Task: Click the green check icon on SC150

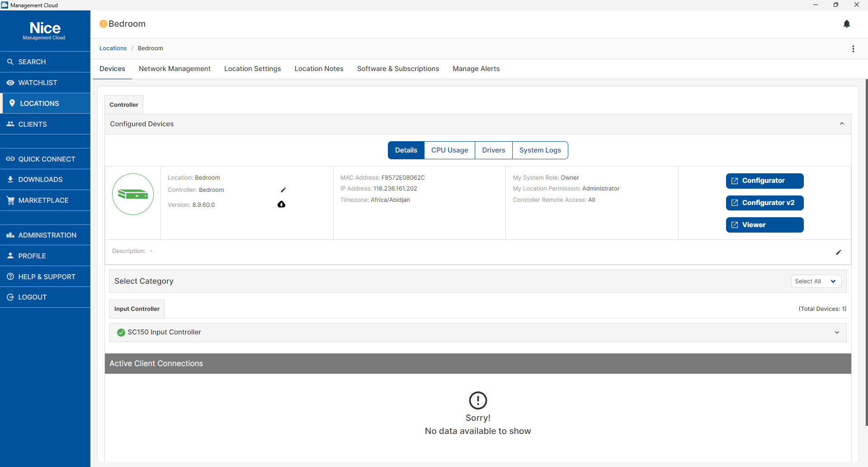Action: pyautogui.click(x=121, y=333)
